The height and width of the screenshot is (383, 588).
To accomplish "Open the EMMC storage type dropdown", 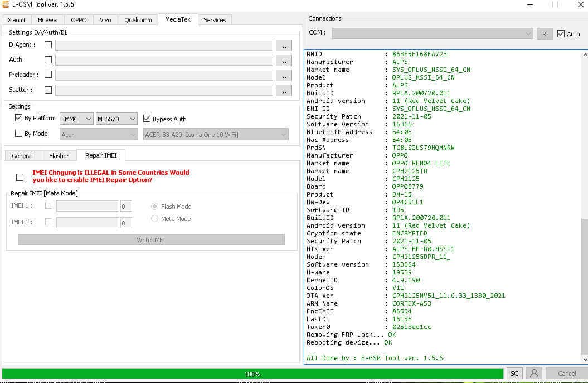I will [76, 119].
